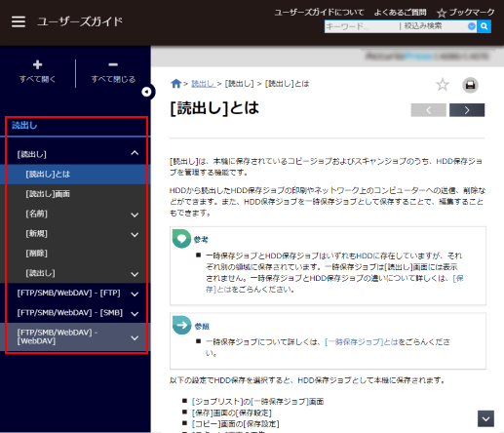
Task: Collapse the sidebar with the round arrow
Action: (146, 92)
